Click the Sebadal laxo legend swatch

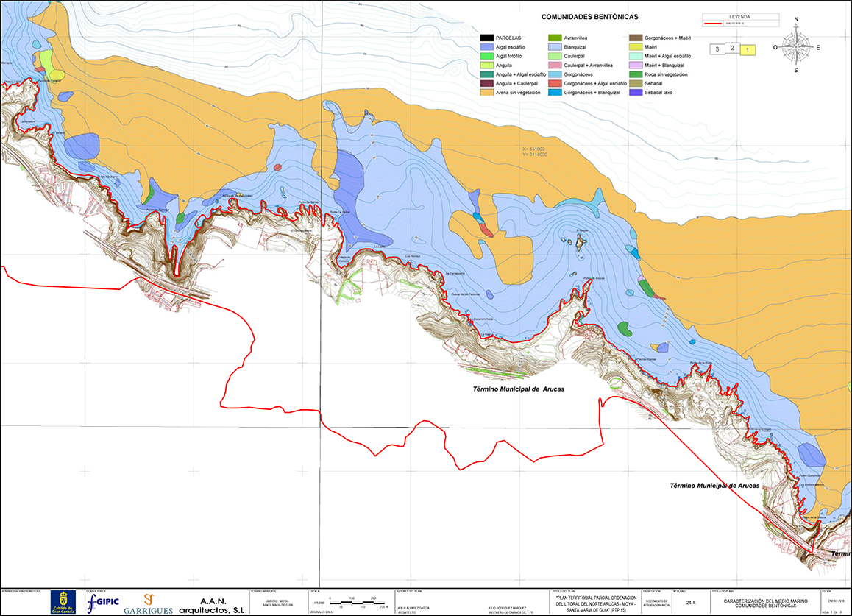[x=636, y=93]
